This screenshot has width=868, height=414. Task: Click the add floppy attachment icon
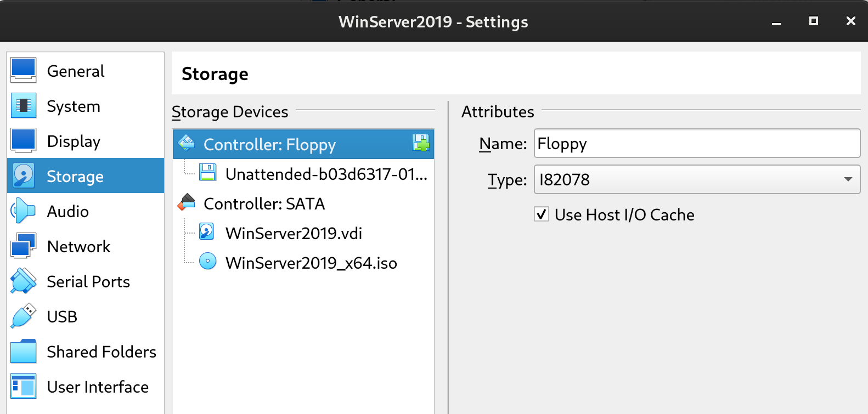pyautogui.click(x=421, y=143)
